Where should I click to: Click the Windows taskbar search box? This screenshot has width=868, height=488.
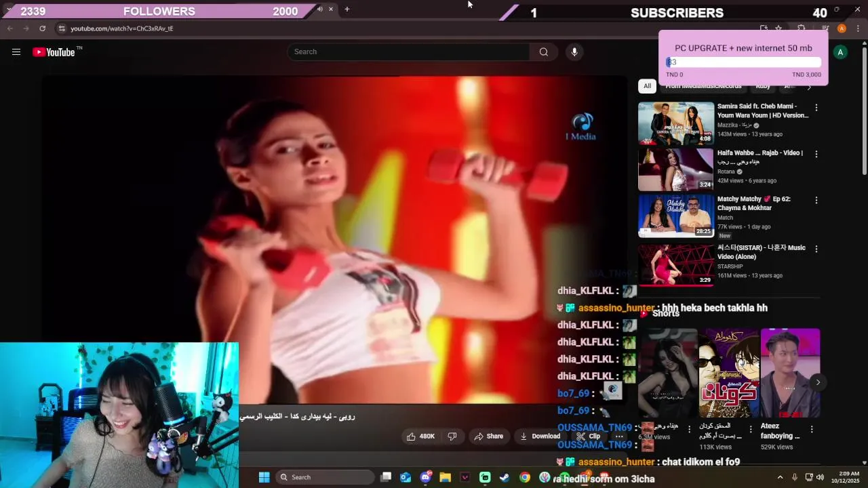[x=325, y=477]
